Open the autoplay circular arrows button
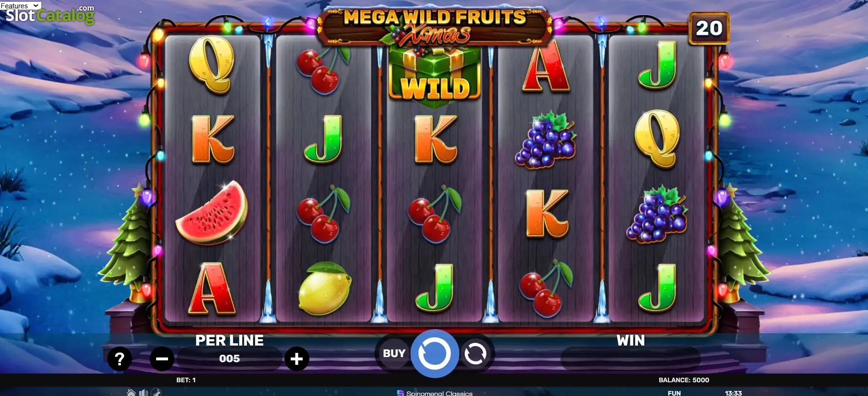 click(x=475, y=354)
